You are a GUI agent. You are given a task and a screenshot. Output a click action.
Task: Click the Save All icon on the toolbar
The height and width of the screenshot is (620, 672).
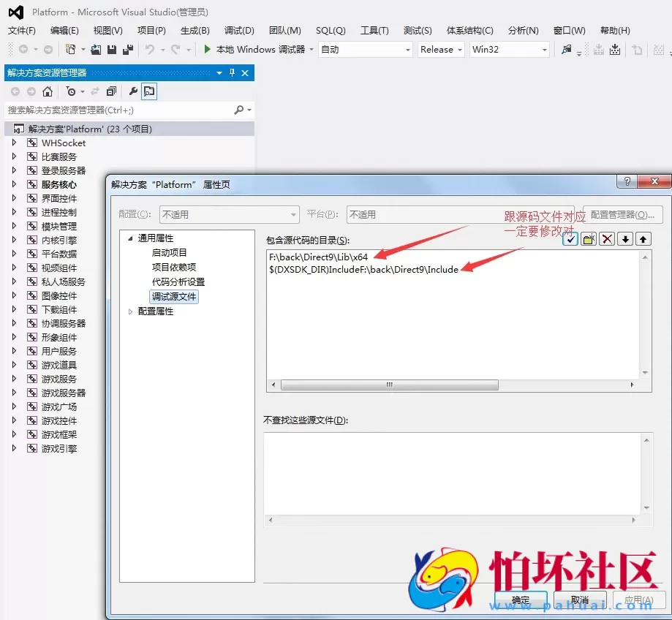point(129,49)
